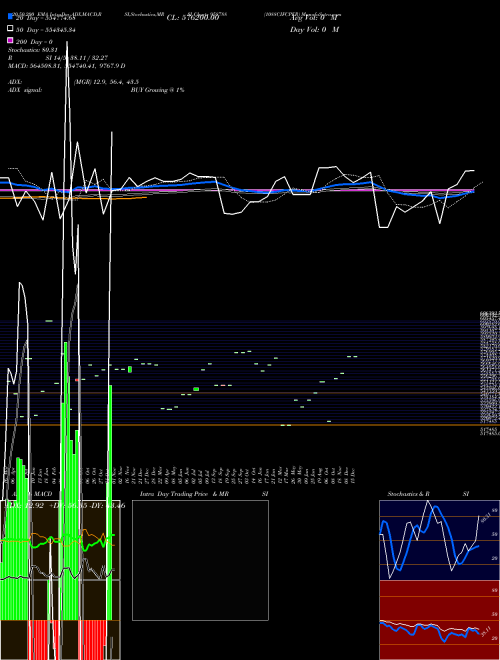Click the 'Stochastics & R' panel title
The width and height of the screenshot is (500, 660).
[408, 494]
